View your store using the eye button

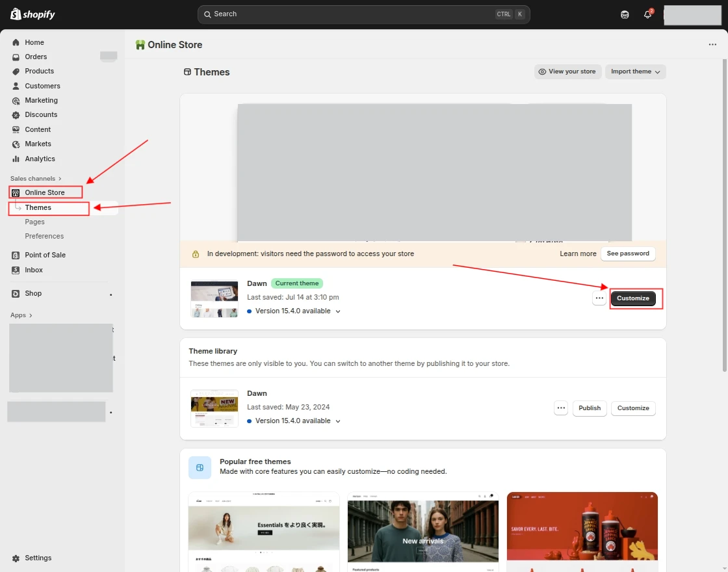[567, 71]
